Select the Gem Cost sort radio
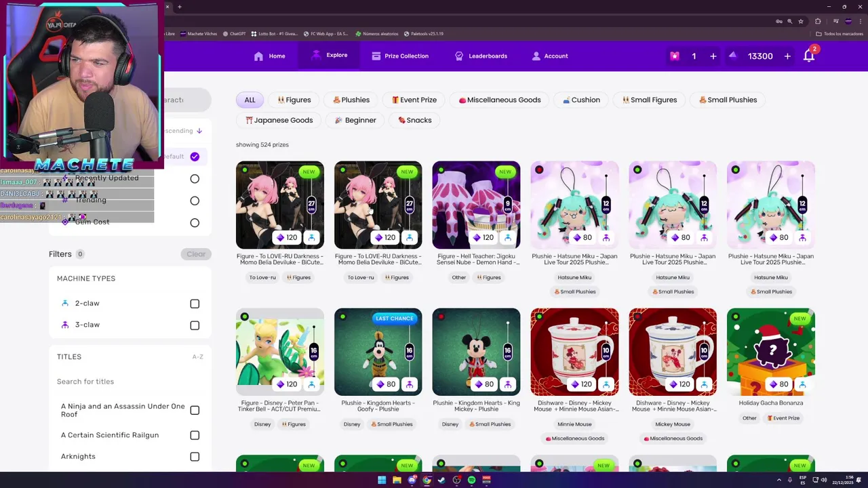Viewport: 868px width, 488px height. 195,223
